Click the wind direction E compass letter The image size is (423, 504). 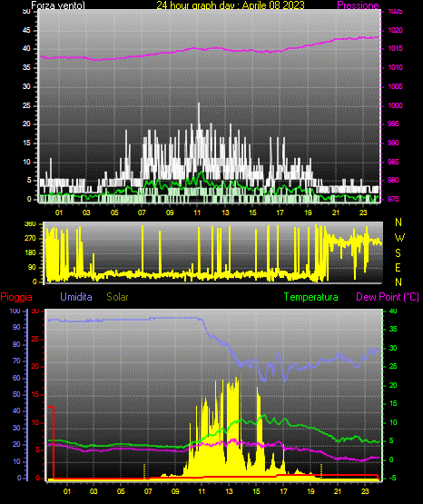coord(398,267)
